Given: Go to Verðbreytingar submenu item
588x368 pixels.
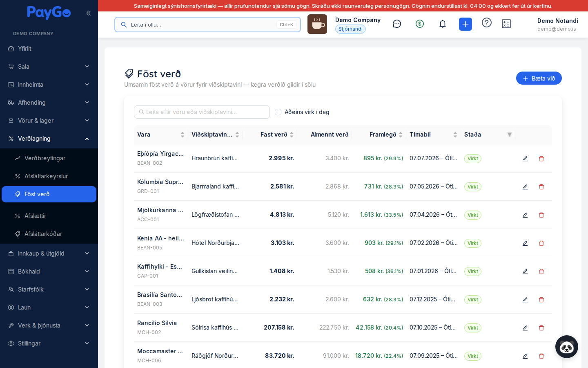Looking at the screenshot, I should coord(49,158).
